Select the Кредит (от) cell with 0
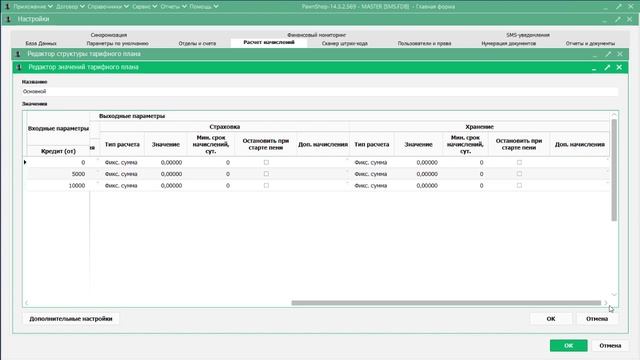The width and height of the screenshot is (640, 360). pyautogui.click(x=58, y=162)
